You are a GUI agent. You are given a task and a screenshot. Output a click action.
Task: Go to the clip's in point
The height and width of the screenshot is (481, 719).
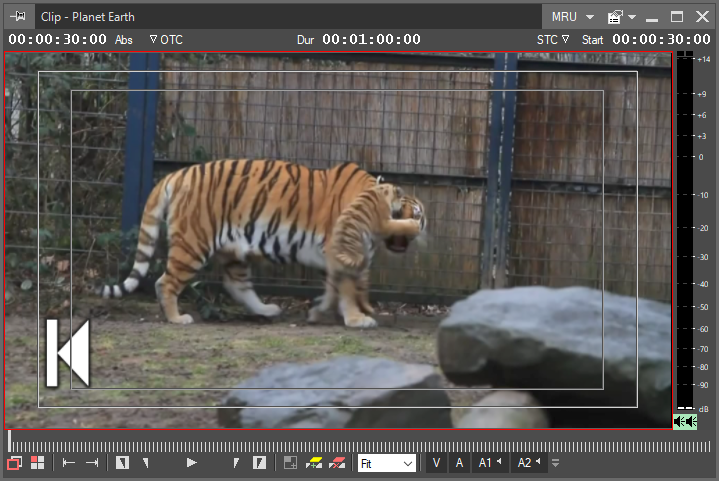tap(69, 463)
